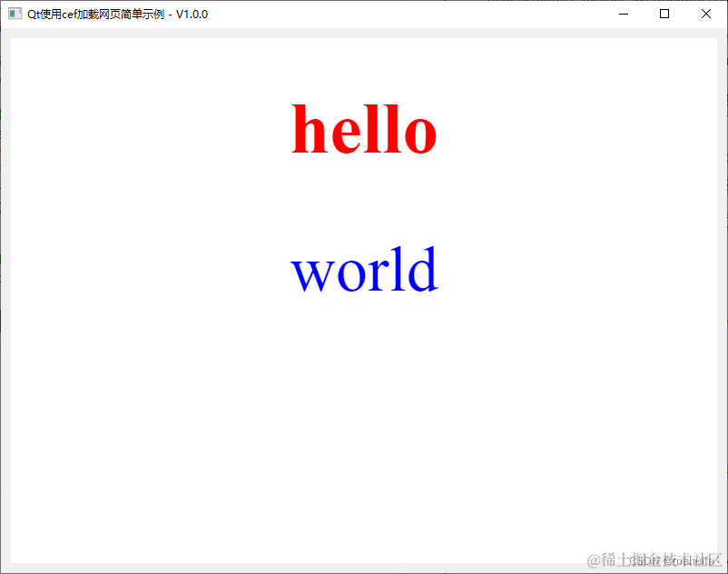This screenshot has height=574, width=728.
Task: Click the blue "world" text
Action: tap(364, 269)
